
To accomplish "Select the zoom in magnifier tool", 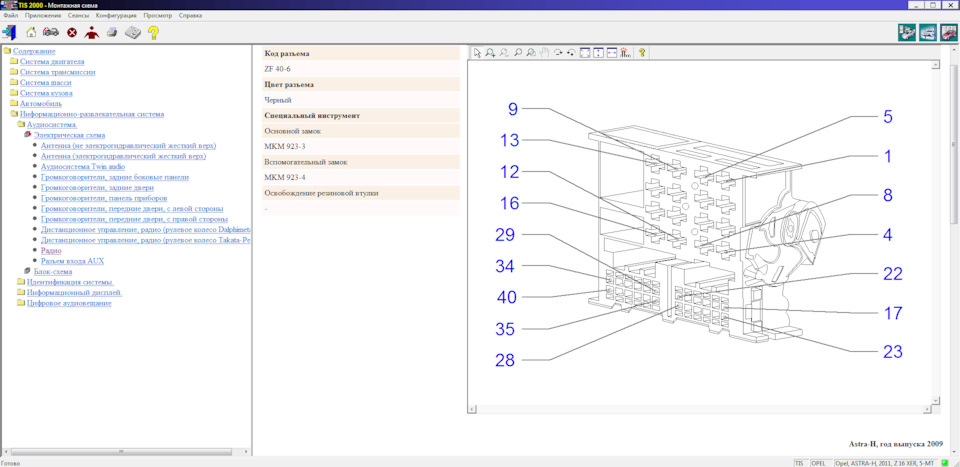I will click(490, 53).
